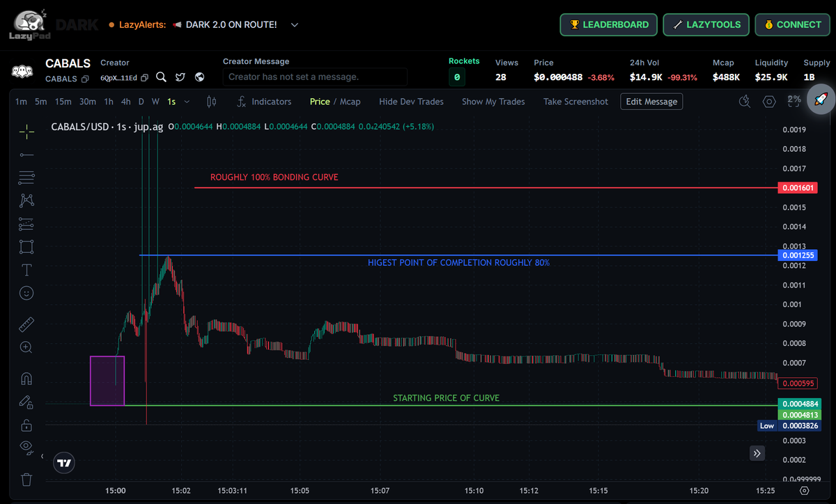
Task: Open the token's Twitter link
Action: click(180, 77)
